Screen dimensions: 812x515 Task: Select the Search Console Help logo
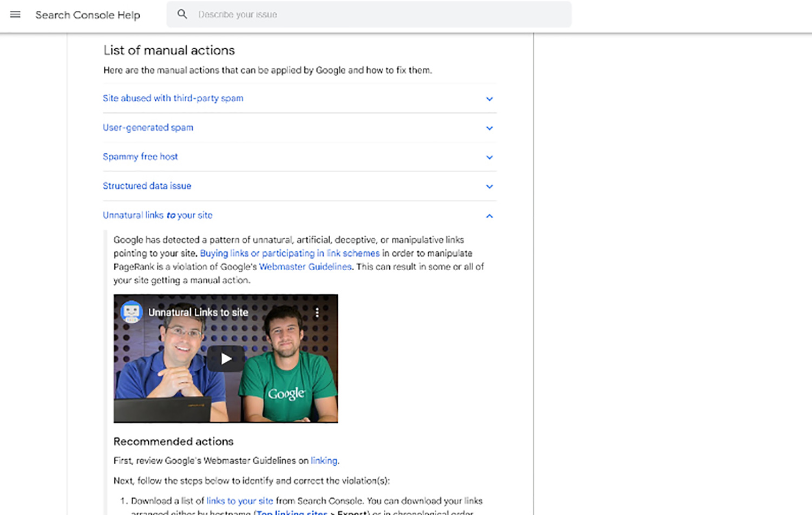[88, 15]
